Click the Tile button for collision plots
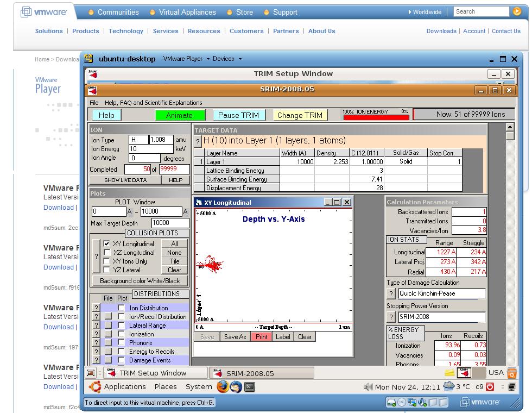 [x=174, y=261]
